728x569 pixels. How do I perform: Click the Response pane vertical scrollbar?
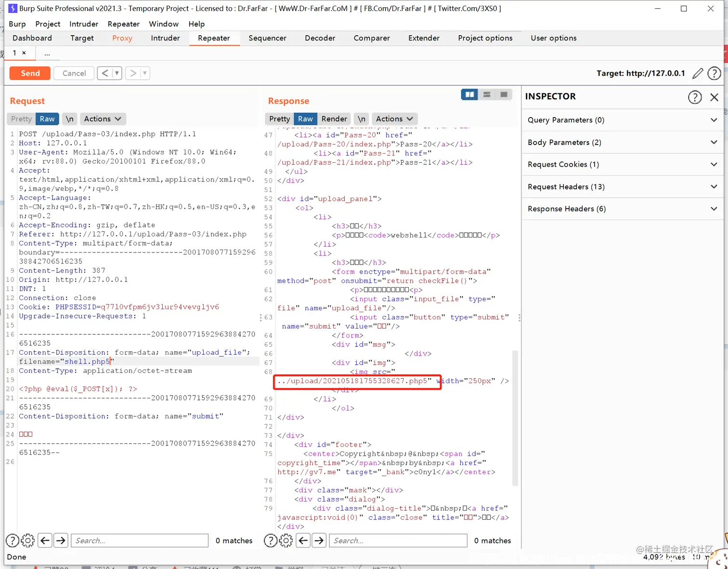(515, 418)
